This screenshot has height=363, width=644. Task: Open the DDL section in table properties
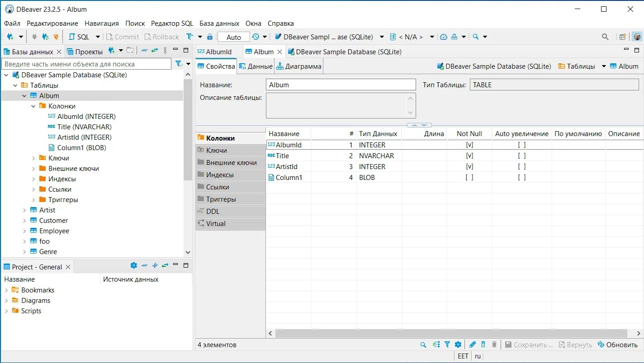pyautogui.click(x=231, y=212)
